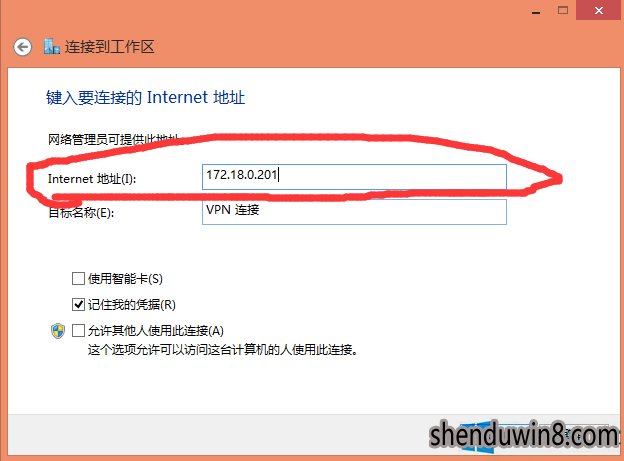This screenshot has height=461, width=624.
Task: Uncheck the 记住我的凭据(R) checkbox
Action: 78,305
